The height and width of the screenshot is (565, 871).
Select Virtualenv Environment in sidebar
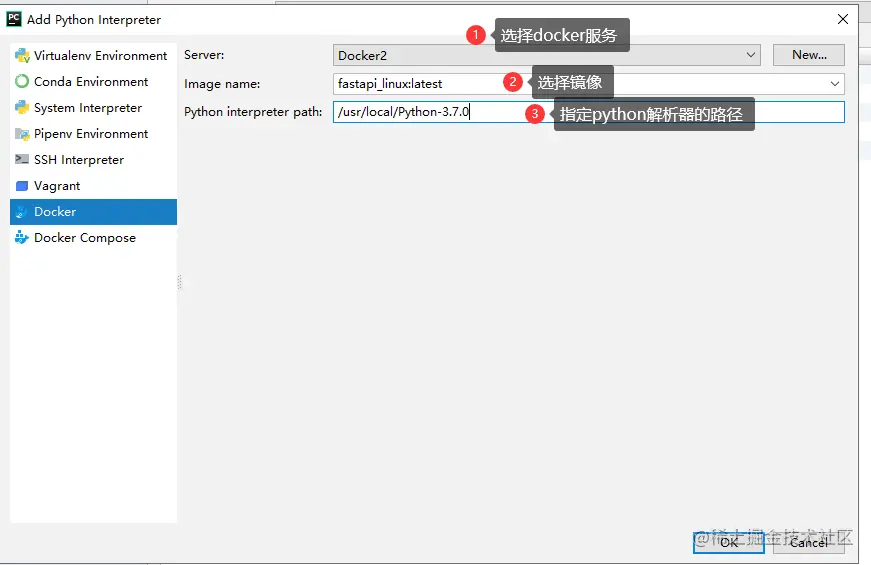tap(93, 56)
